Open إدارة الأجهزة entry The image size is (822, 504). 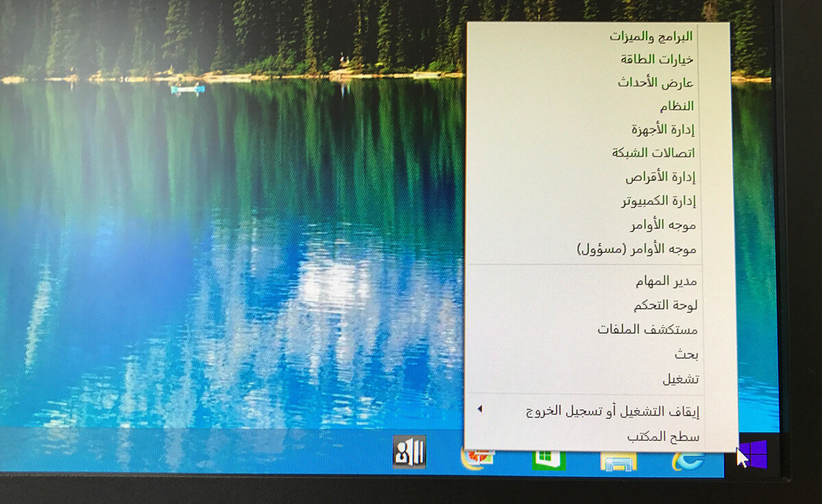[x=662, y=129]
